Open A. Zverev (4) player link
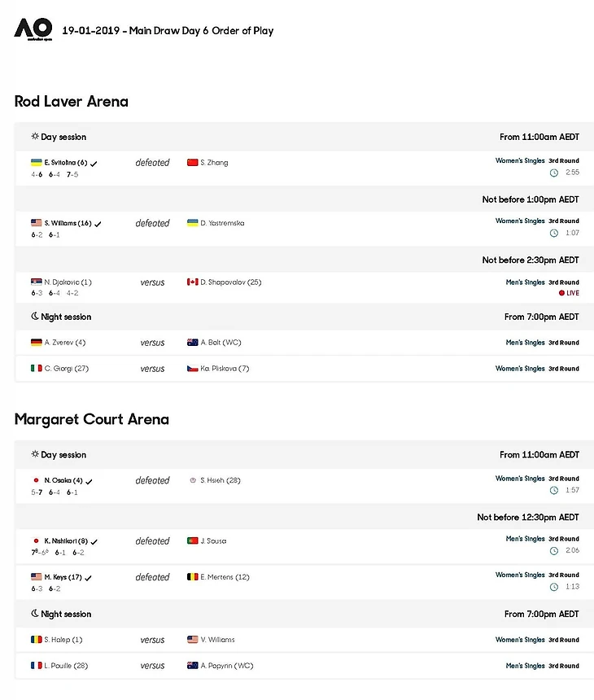The image size is (594, 700). point(65,343)
